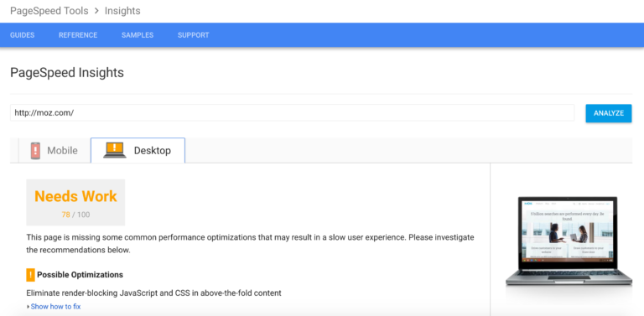644x316 pixels.
Task: Click the URL field containing http://moz.com/
Action: click(x=292, y=113)
